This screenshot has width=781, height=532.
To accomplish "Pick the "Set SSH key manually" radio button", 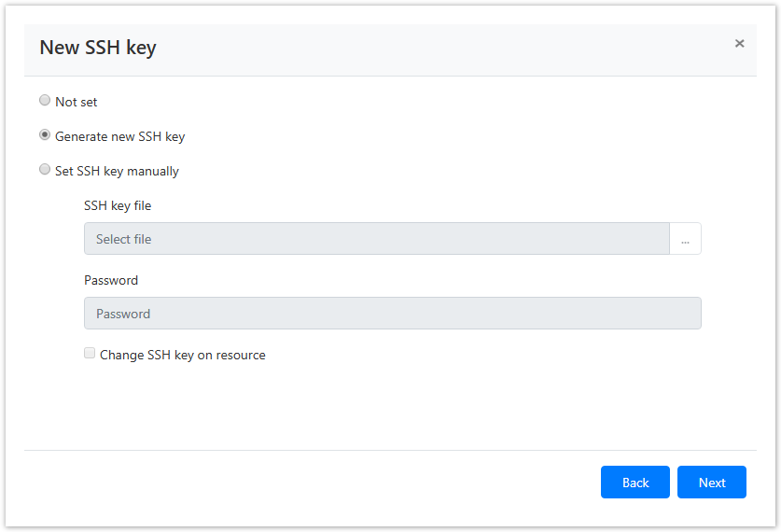I will 45,170.
